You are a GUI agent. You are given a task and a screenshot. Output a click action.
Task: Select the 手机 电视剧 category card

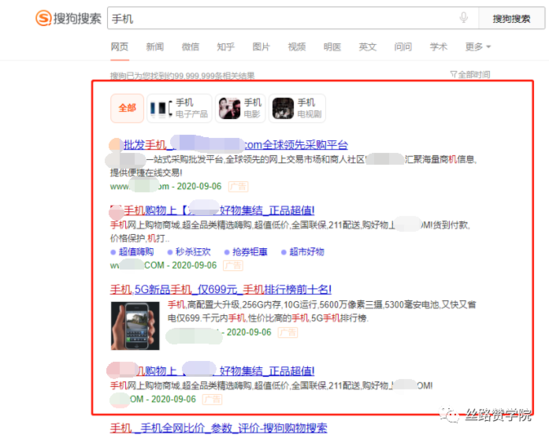297,108
